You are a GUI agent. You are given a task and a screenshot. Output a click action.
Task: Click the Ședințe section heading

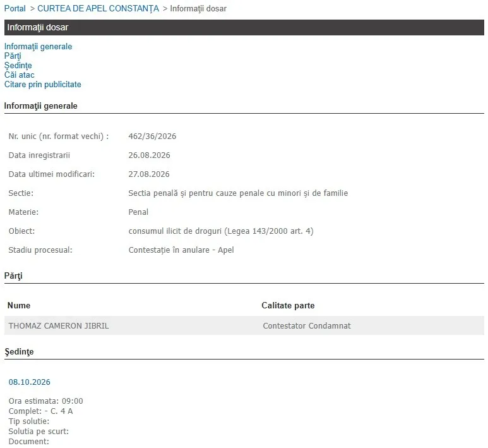coord(19,352)
